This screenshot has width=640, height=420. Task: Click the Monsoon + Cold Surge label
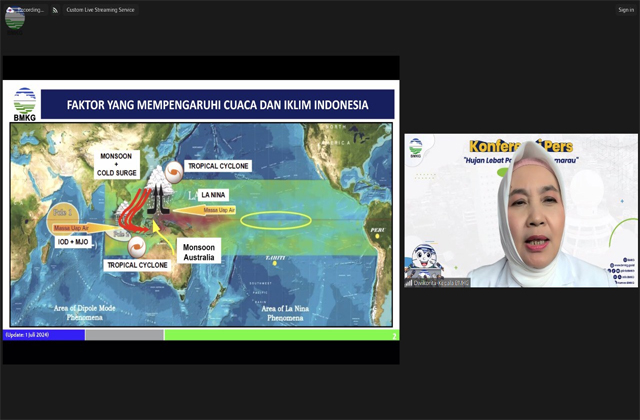tap(117, 165)
